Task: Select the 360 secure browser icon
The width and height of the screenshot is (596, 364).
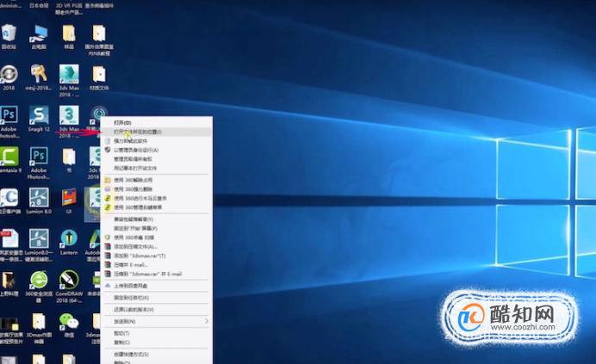Action: (39, 286)
